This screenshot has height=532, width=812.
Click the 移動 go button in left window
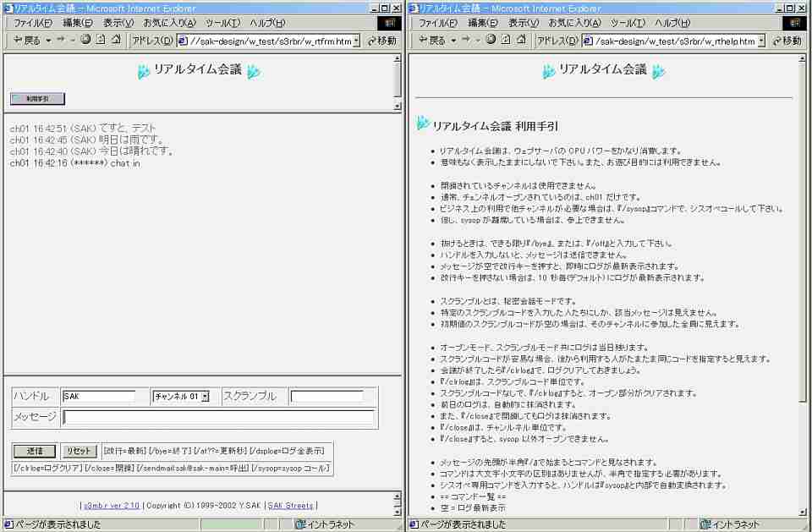pos(381,41)
